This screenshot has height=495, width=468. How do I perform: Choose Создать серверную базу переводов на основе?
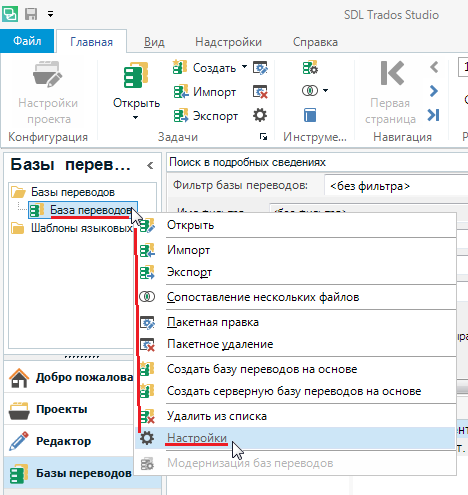point(295,391)
